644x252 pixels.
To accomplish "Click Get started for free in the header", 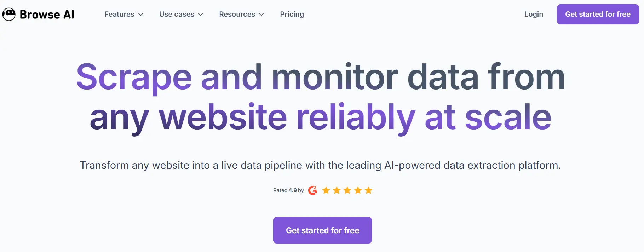I will pos(597,15).
